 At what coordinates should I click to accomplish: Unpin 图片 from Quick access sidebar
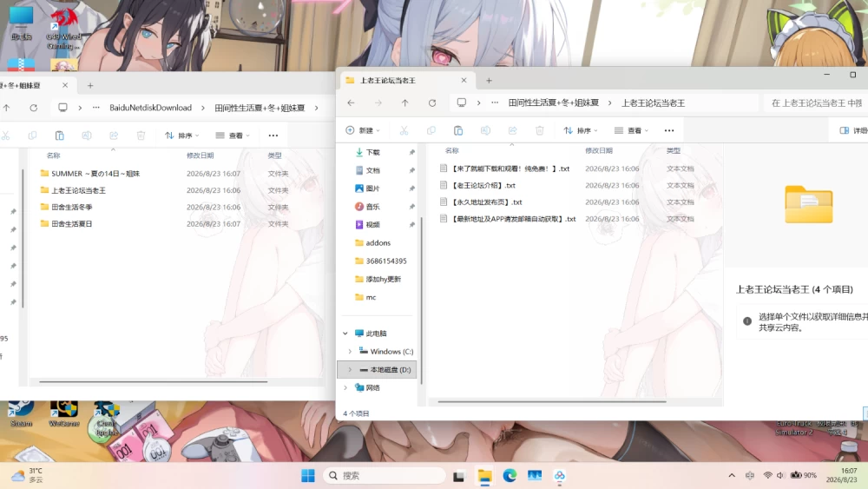point(411,188)
